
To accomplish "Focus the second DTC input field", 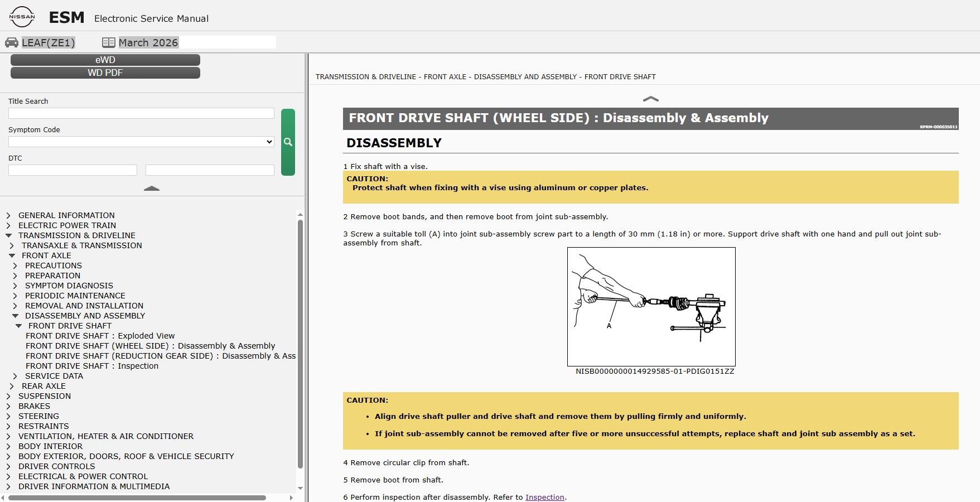I will click(x=210, y=170).
